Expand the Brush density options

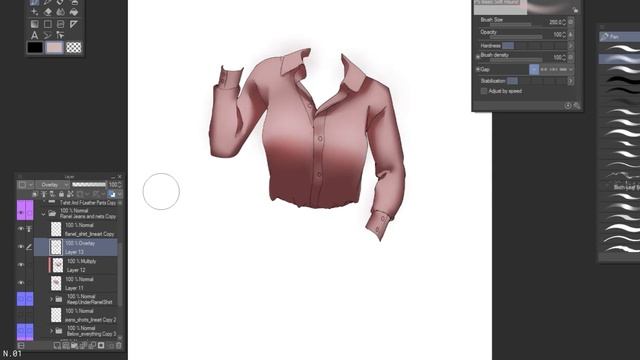point(478,57)
